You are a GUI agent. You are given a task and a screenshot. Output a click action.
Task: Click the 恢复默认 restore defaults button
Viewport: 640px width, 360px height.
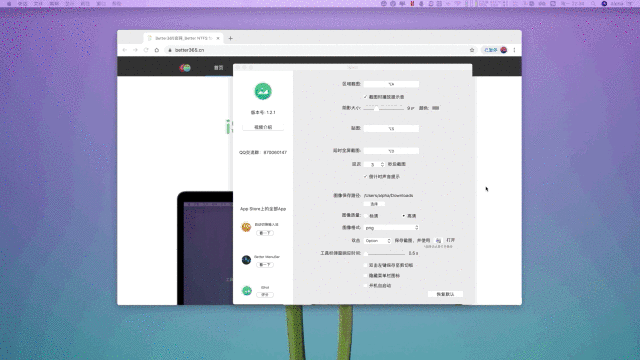(445, 294)
